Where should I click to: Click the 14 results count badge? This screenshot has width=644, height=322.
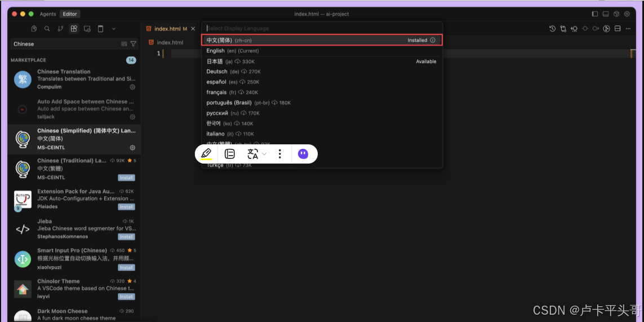[131, 60]
